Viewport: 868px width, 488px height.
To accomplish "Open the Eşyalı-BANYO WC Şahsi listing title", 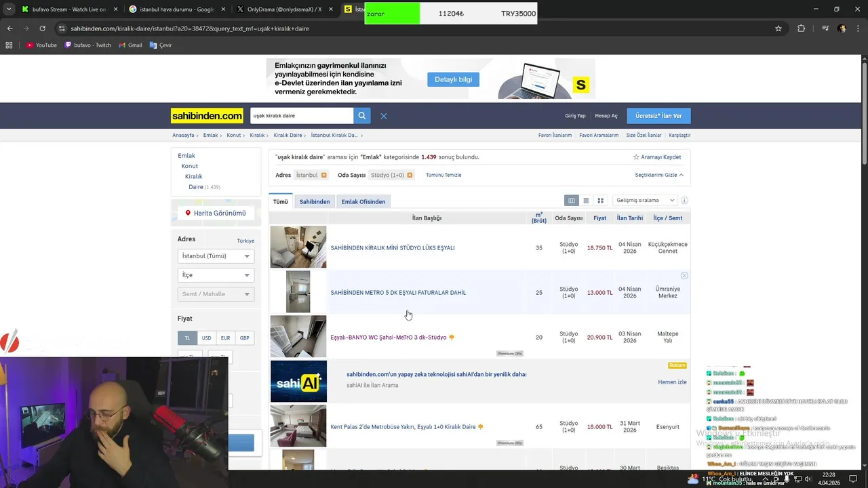I will 389,338.
